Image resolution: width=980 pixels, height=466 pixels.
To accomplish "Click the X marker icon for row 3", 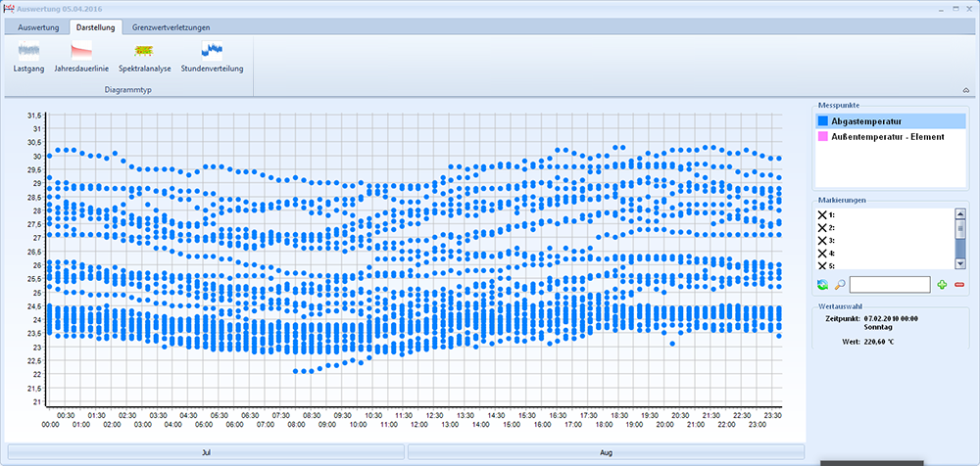I will click(x=822, y=241).
